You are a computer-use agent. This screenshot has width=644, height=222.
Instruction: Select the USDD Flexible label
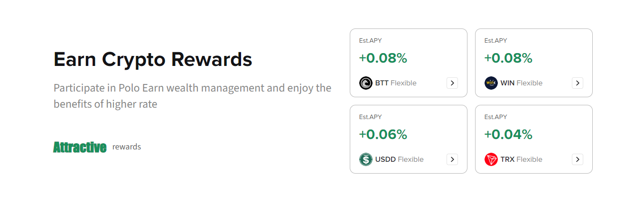pyautogui.click(x=399, y=159)
